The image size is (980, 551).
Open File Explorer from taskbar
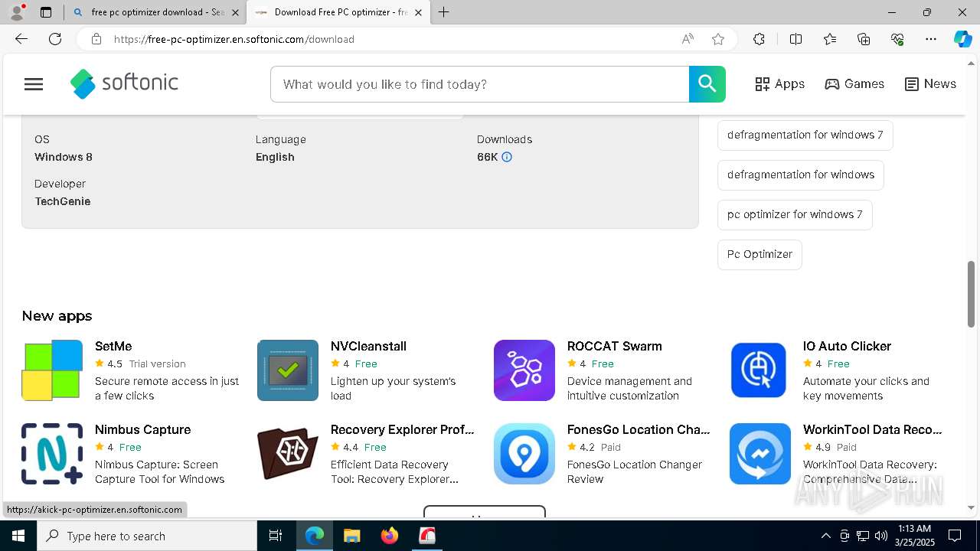[x=351, y=536]
